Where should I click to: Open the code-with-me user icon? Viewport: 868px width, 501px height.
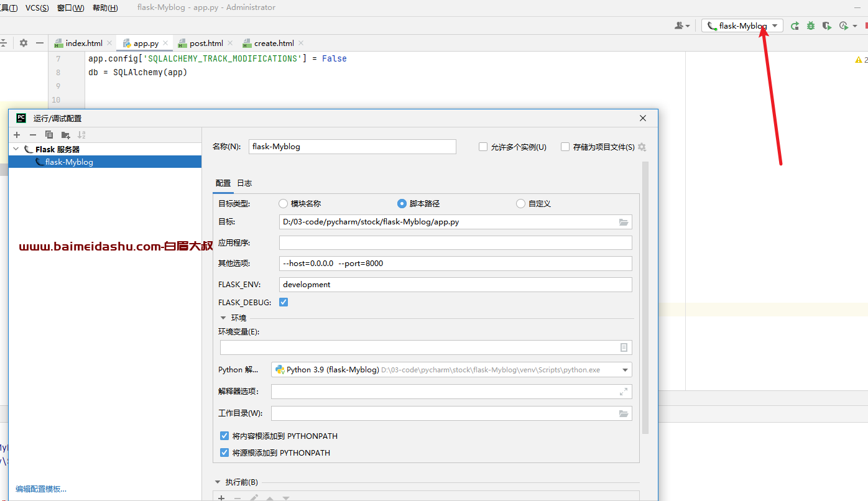tap(678, 25)
